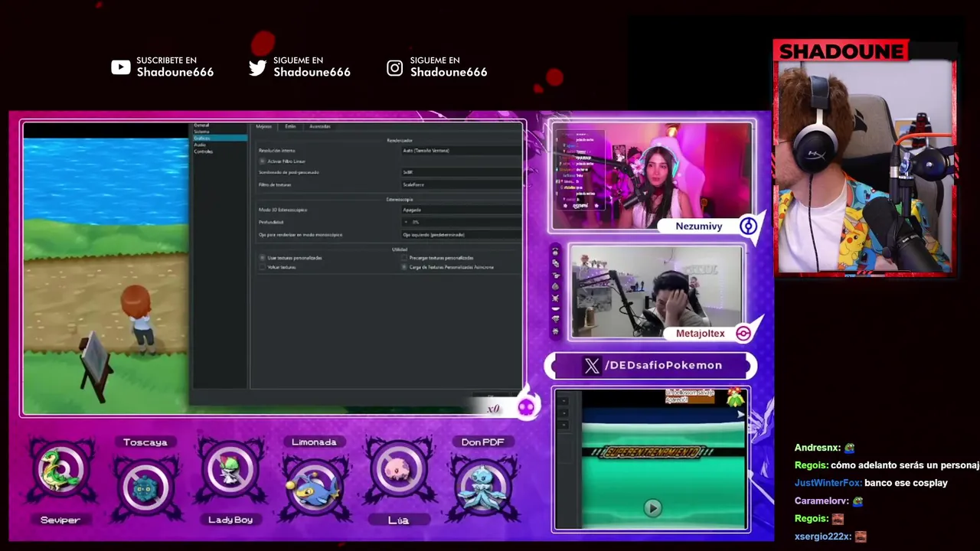
Task: Select Sistema in settings sidebar
Action: (201, 132)
